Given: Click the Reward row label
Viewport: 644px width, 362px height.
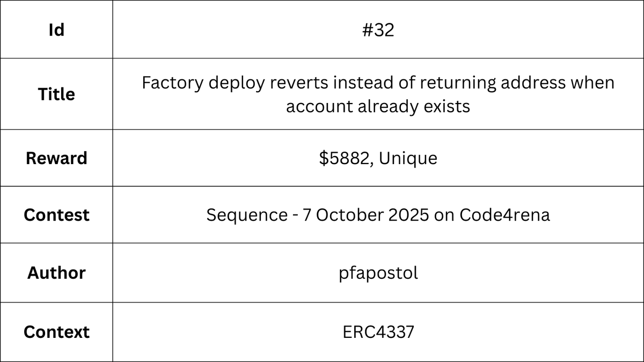Looking at the screenshot, I should (x=56, y=158).
